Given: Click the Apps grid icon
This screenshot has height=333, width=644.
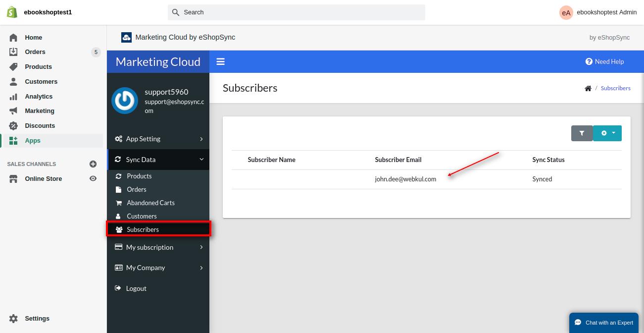Looking at the screenshot, I should point(13,141).
